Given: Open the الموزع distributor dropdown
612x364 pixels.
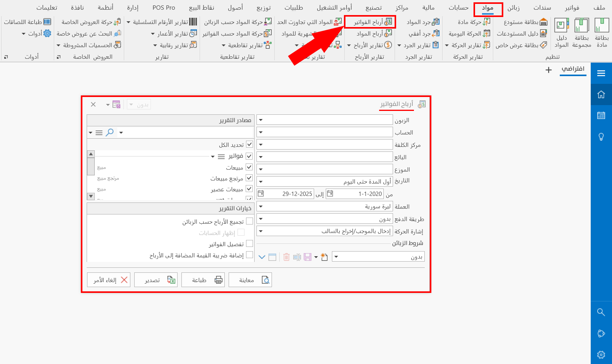Looking at the screenshot, I should (x=261, y=170).
